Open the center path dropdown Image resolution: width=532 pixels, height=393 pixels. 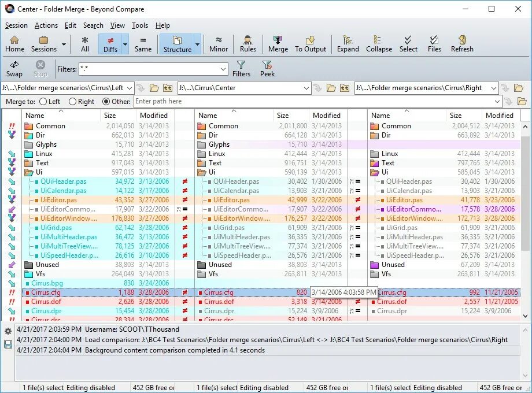point(306,88)
